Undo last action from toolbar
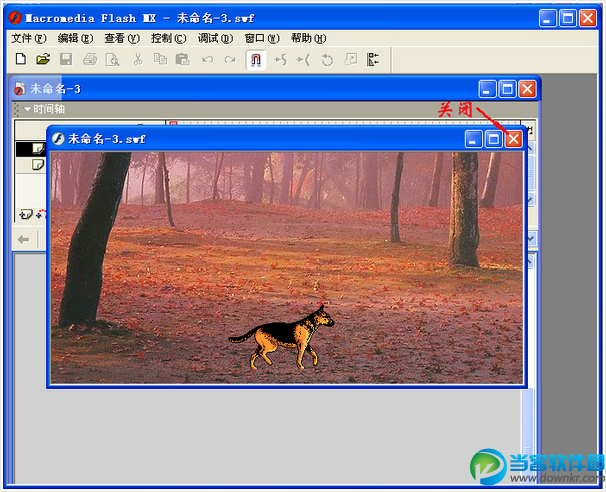Image resolution: width=606 pixels, height=492 pixels. click(x=208, y=60)
